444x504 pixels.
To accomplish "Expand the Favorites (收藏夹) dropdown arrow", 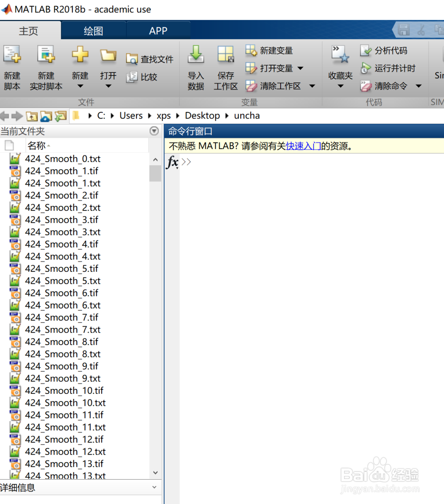I will (x=341, y=86).
